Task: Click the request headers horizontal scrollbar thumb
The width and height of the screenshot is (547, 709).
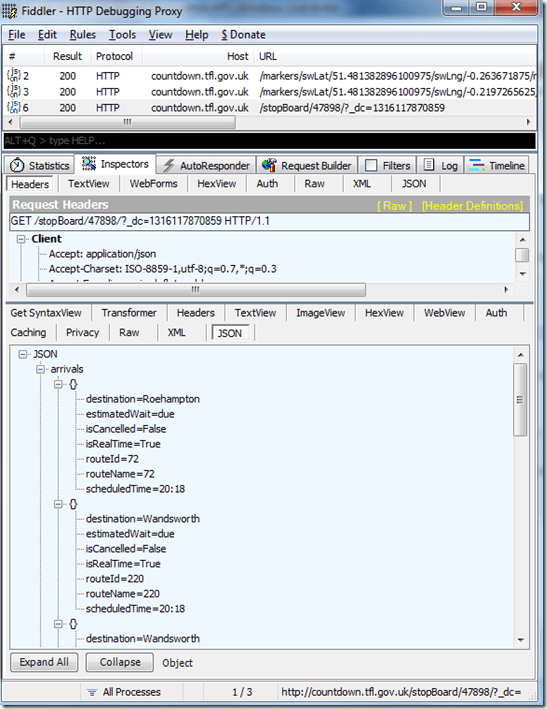Action: tap(195, 289)
